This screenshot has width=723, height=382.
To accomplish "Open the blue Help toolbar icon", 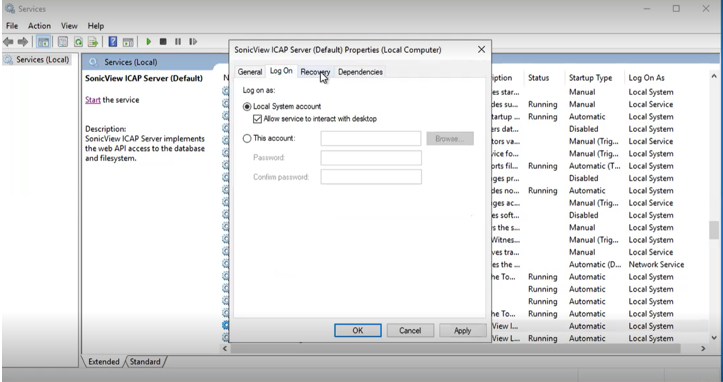I will (113, 42).
